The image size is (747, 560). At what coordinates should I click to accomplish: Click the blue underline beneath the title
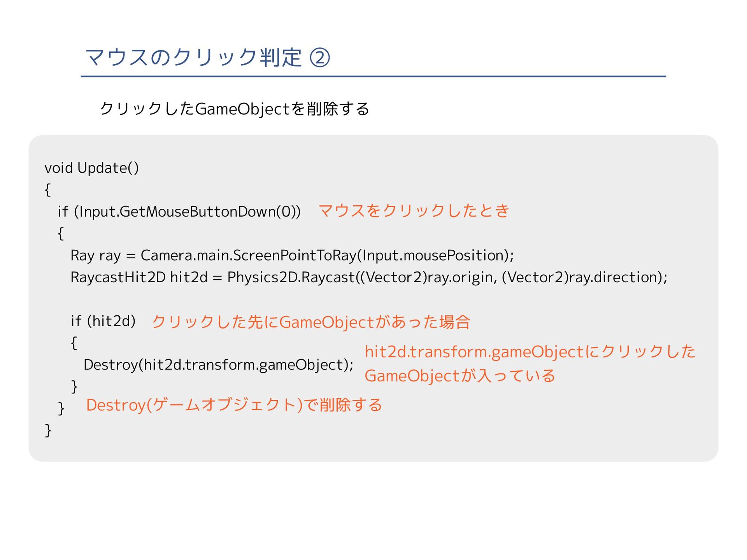[373, 77]
